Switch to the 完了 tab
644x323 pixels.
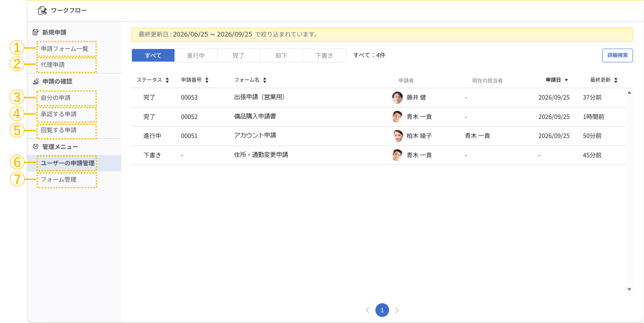pos(238,55)
